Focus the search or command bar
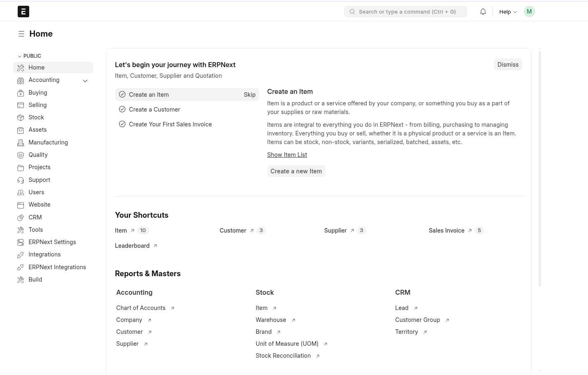This screenshot has width=588, height=375. click(406, 12)
